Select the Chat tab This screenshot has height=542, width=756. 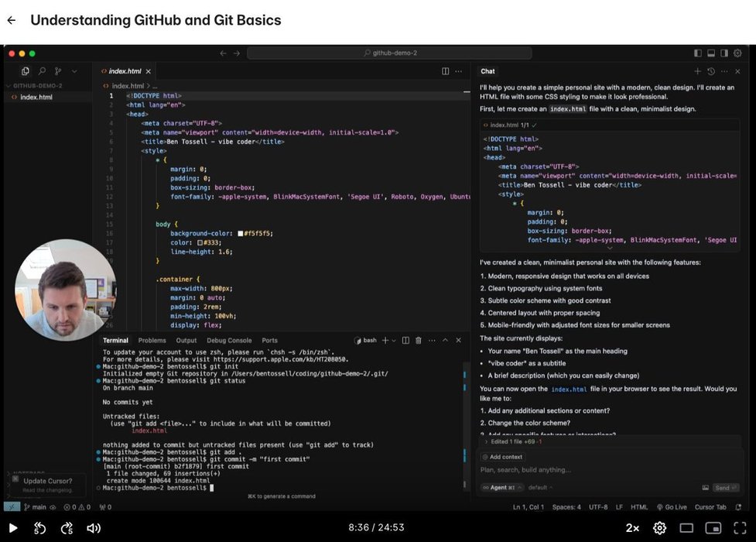tap(487, 71)
